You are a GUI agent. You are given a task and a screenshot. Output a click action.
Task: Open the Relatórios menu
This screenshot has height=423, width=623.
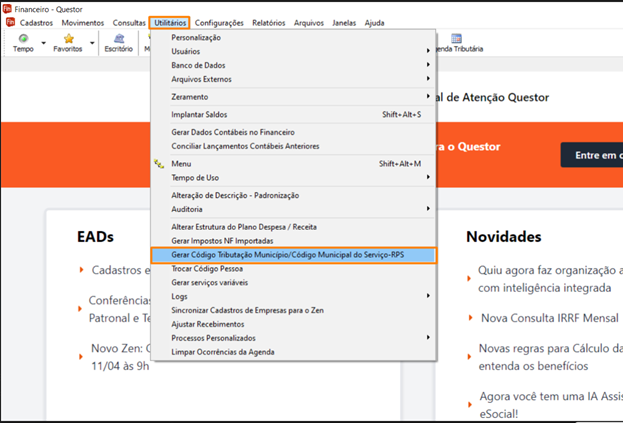pyautogui.click(x=269, y=23)
